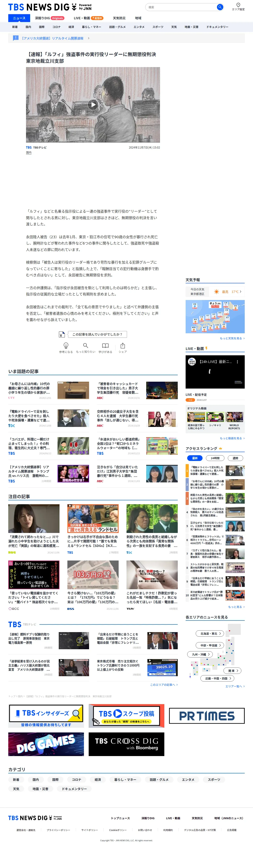Click the 地震・災害 category pill at bottom
This screenshot has height=868, width=253.
[40, 789]
